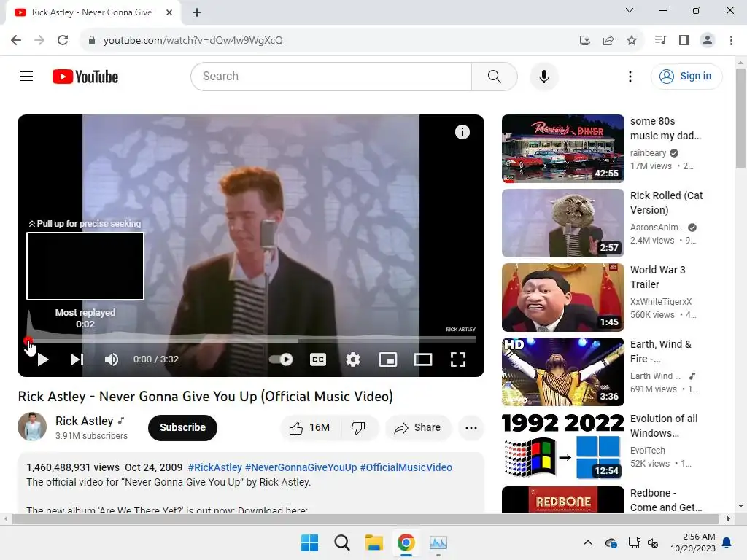Open File Explorer from taskbar
747x560 pixels.
374,542
